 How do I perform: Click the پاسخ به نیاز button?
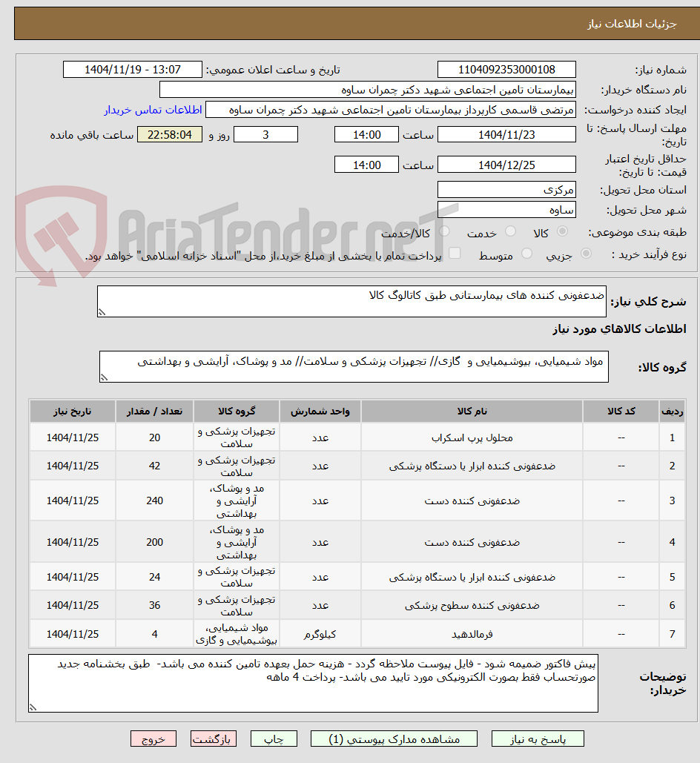coord(538,739)
